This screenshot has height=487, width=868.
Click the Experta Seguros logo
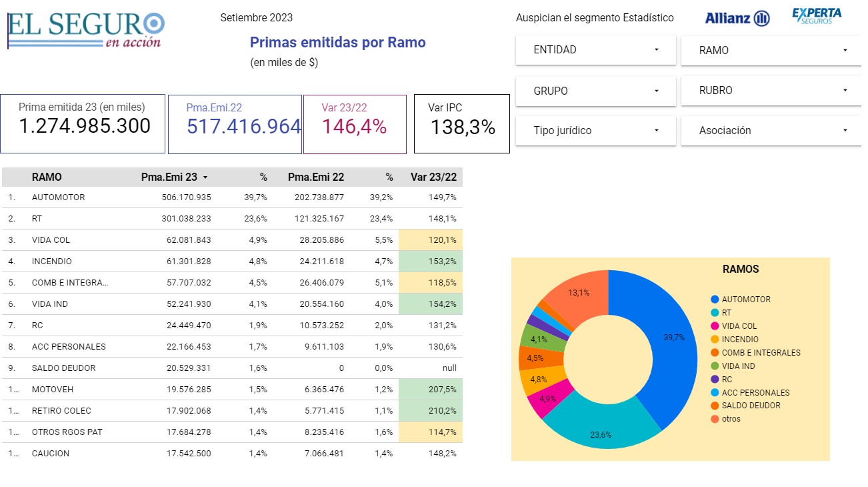pyautogui.click(x=817, y=17)
